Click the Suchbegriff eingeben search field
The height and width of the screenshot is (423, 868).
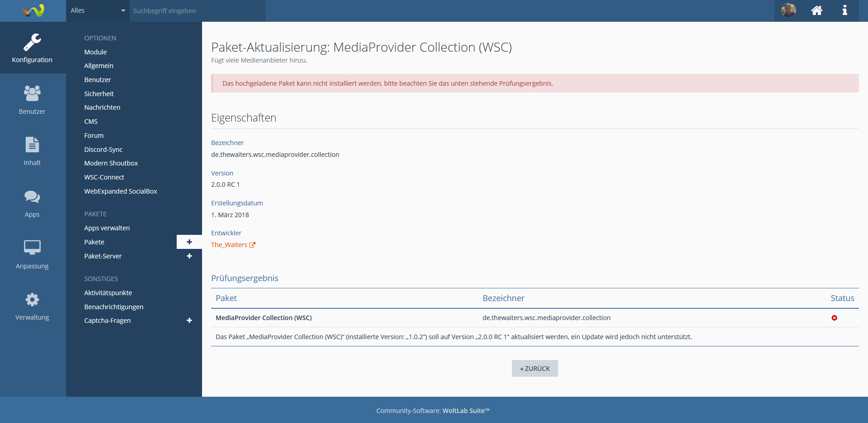(197, 10)
